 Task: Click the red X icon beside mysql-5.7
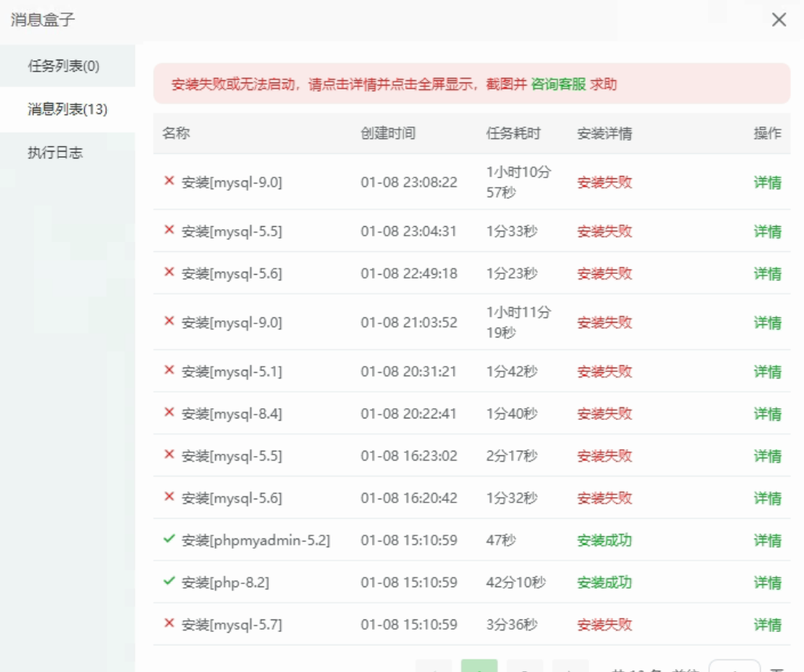pyautogui.click(x=169, y=624)
